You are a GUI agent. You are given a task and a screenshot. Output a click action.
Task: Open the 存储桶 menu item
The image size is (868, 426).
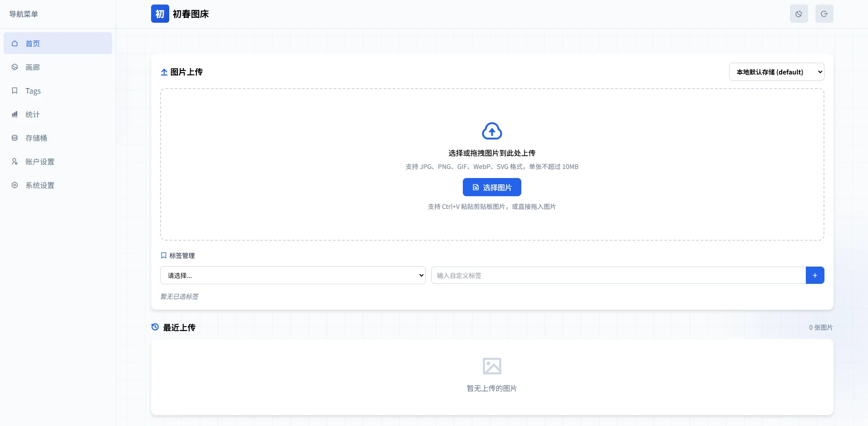pos(36,138)
